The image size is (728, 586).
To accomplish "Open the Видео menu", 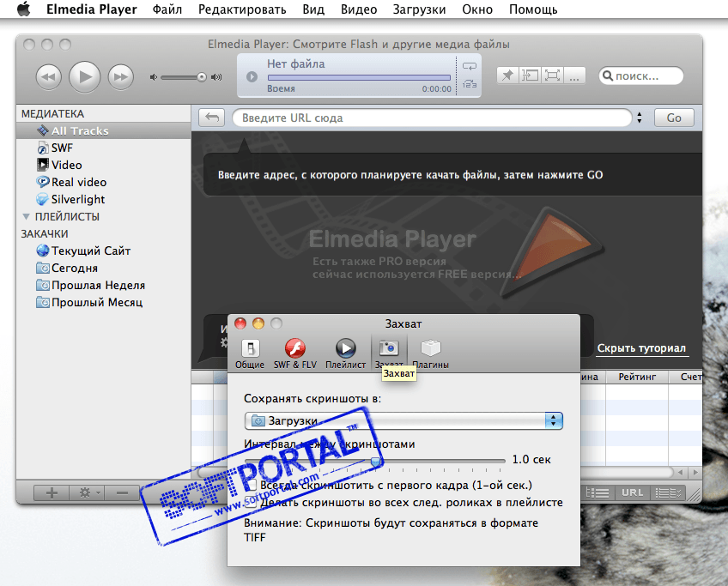I will tap(359, 9).
